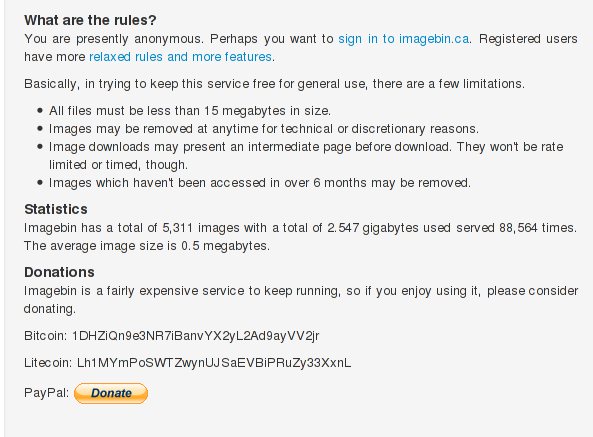Open the sign in to imagebin.ca link
The width and height of the screenshot is (593, 437).
tap(404, 39)
